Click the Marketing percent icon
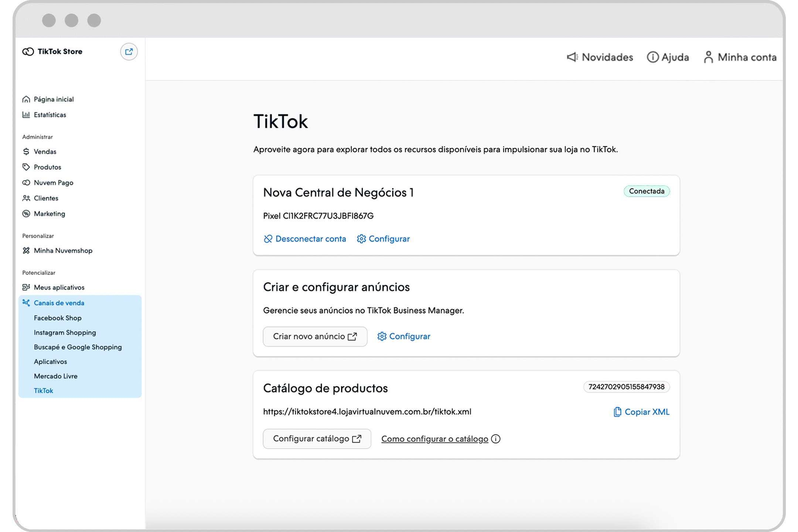Image resolution: width=798 pixels, height=532 pixels. pyautogui.click(x=26, y=214)
